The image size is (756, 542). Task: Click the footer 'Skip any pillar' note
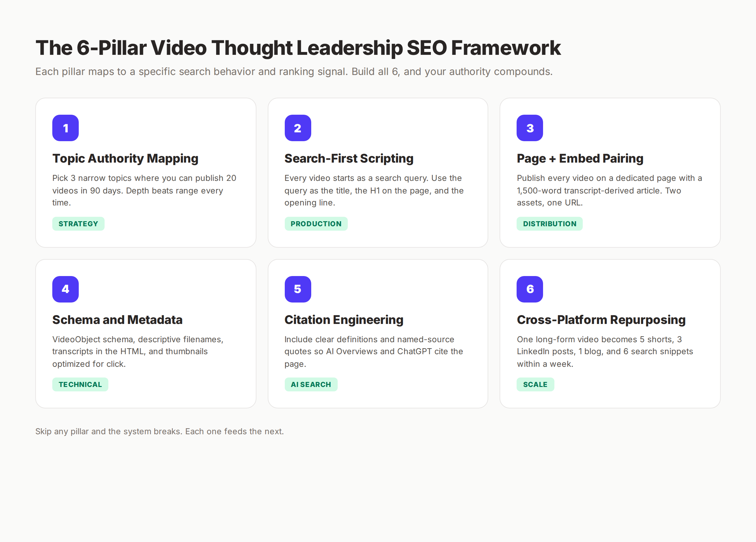[160, 432]
